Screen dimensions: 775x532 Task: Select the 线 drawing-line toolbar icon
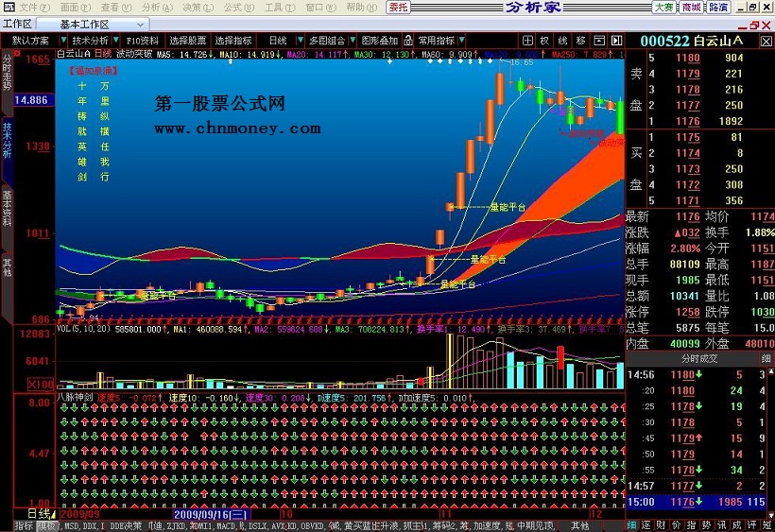562,41
